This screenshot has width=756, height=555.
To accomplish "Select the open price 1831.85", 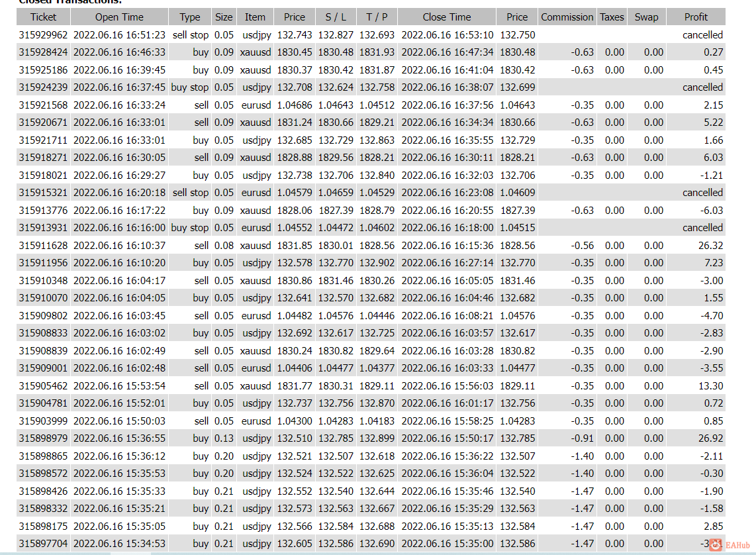I will tap(295, 246).
